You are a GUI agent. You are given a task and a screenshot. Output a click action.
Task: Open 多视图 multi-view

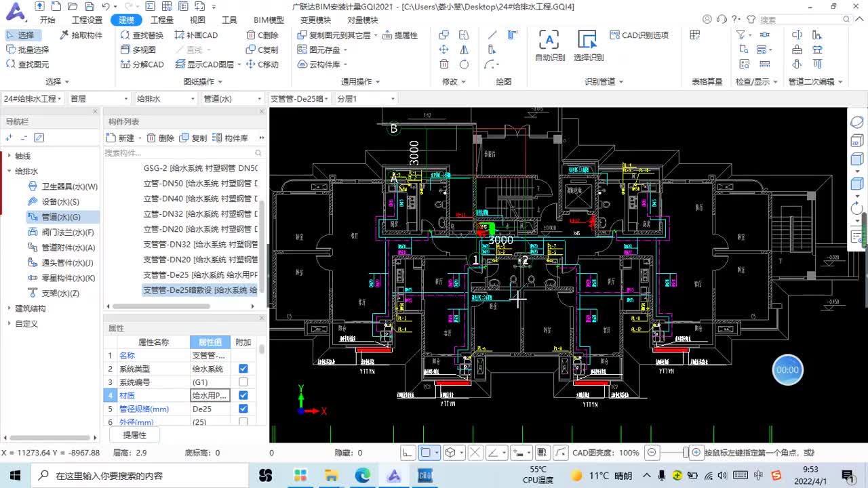(138, 49)
